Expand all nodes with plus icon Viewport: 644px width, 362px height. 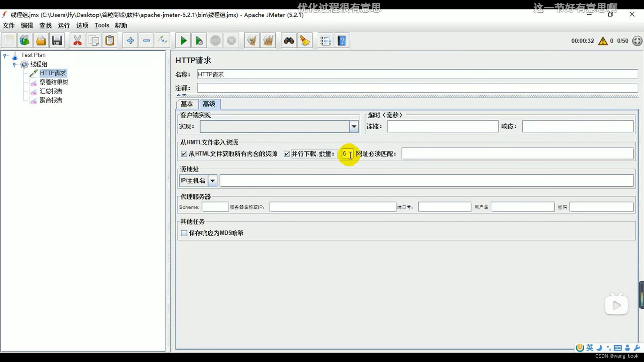click(130, 41)
